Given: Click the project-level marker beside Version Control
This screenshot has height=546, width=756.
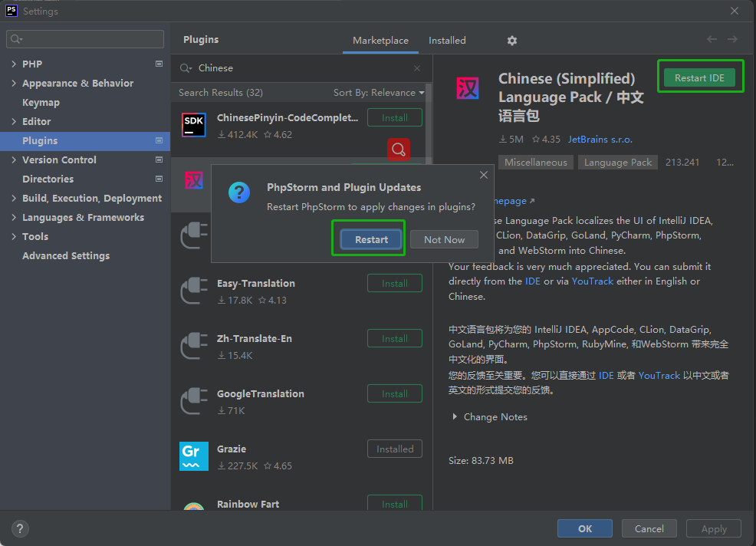Looking at the screenshot, I should (x=159, y=160).
